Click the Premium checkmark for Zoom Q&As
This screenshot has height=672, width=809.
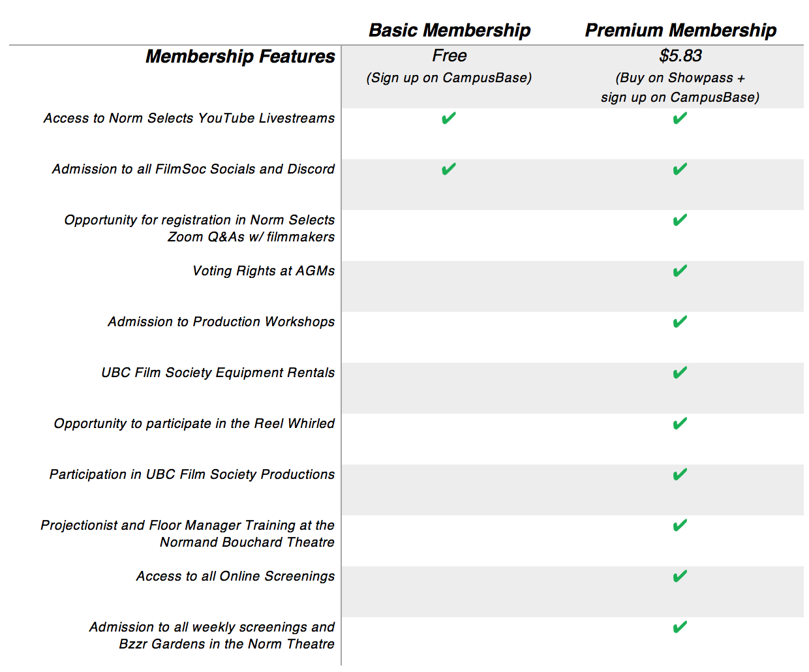[680, 220]
